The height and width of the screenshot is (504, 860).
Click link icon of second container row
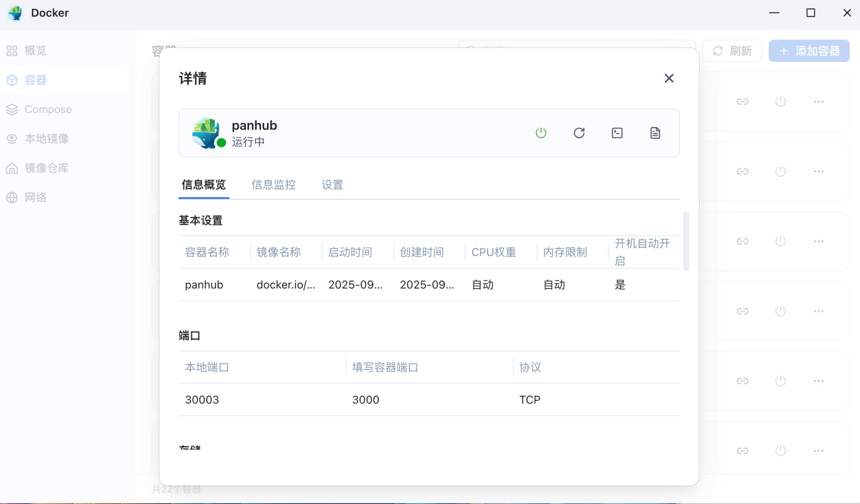point(743,172)
